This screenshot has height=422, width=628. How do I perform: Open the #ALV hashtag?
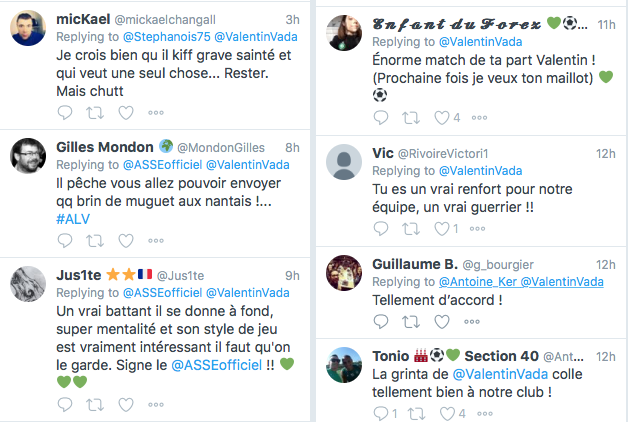coord(74,218)
